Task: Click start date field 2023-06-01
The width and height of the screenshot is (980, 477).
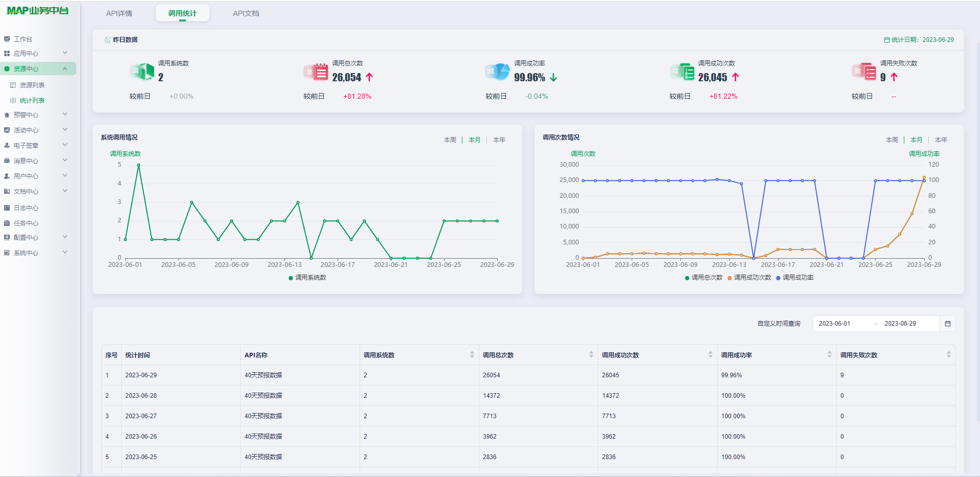Action: point(835,324)
